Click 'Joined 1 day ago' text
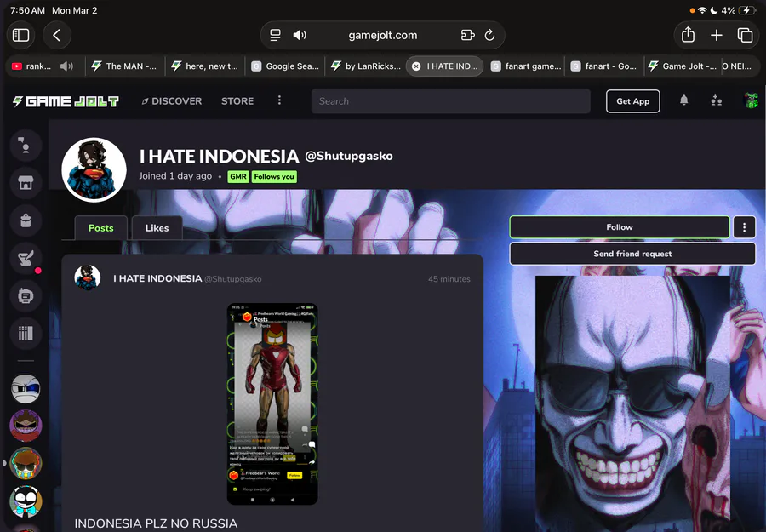 click(175, 176)
